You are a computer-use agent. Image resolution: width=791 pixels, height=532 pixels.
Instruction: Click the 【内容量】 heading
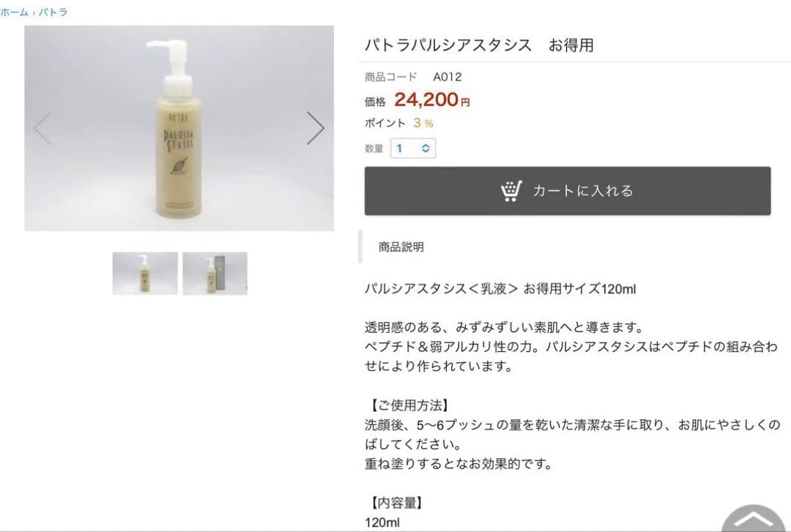click(395, 502)
